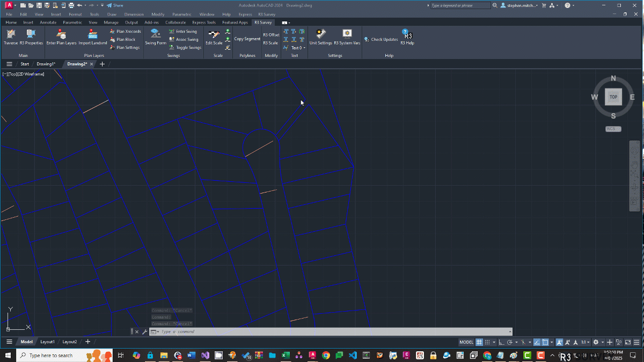The height and width of the screenshot is (362, 644).
Task: Click Import Landxml tool
Action: [92, 36]
